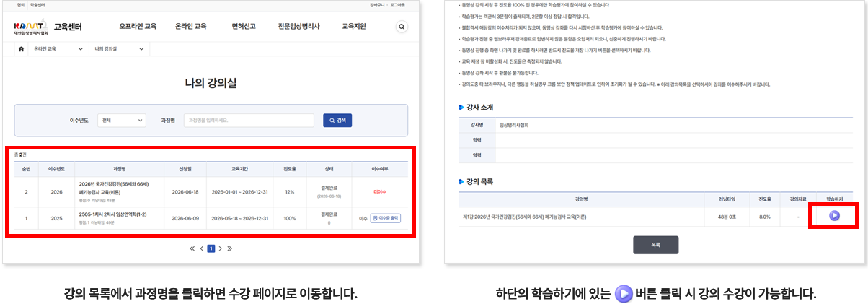Jump to the first page with double-left arrow

point(192,248)
